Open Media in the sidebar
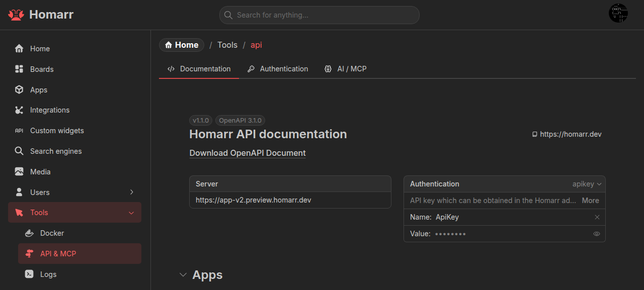 74,171
